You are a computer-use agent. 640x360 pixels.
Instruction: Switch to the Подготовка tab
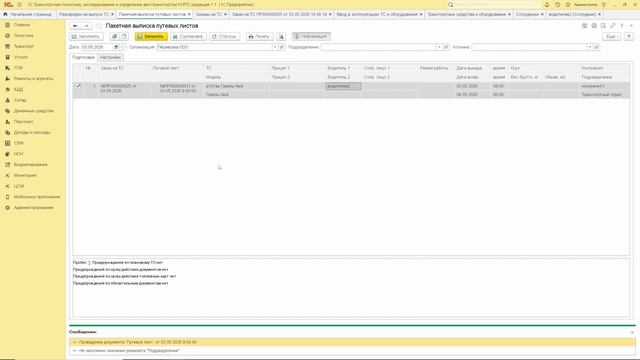pos(83,58)
